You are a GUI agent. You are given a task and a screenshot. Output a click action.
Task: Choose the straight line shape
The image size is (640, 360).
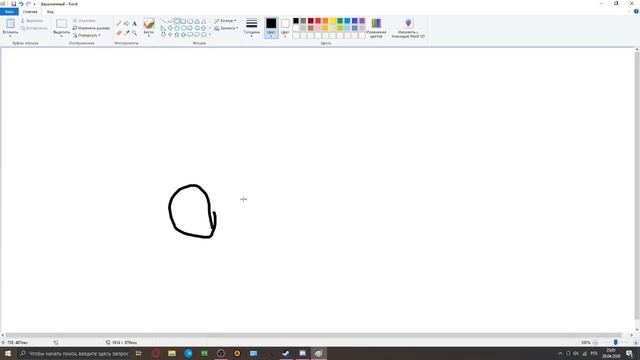coord(163,21)
